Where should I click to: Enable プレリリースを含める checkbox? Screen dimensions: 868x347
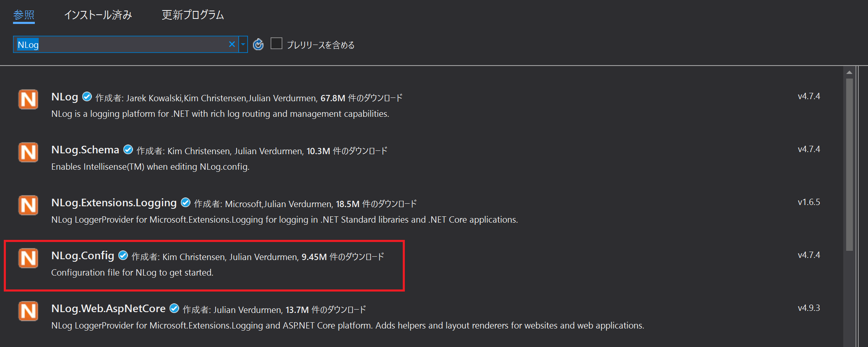[x=276, y=43]
